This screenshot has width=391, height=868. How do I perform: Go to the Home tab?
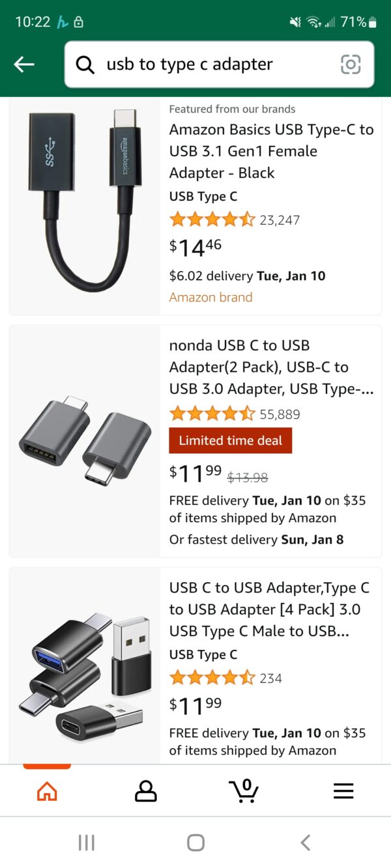(x=47, y=791)
